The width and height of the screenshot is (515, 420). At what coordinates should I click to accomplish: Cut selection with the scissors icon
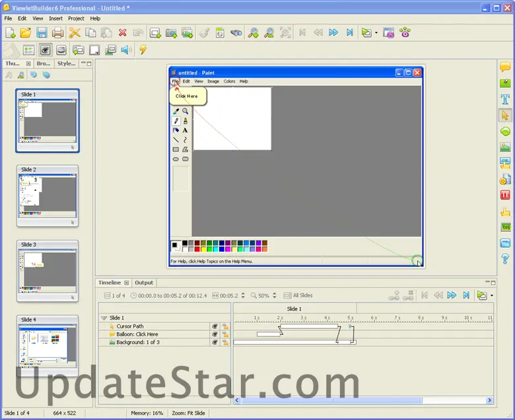75,32
